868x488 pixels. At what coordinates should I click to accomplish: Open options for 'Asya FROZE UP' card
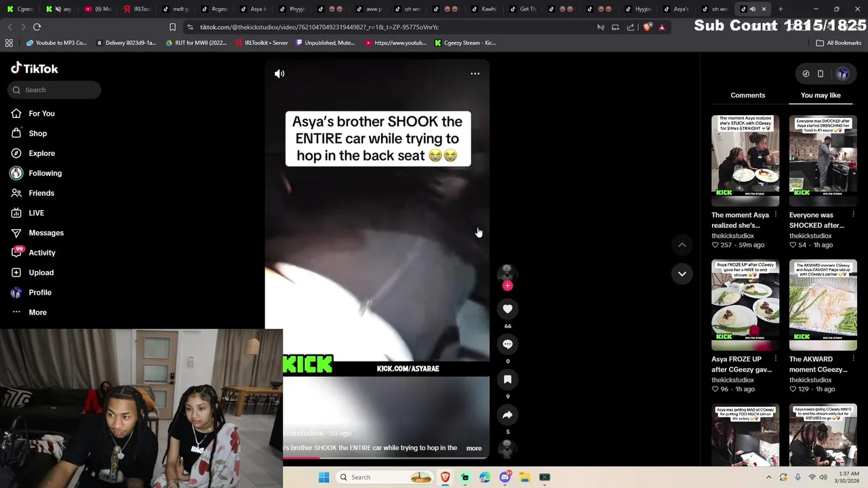tap(775, 359)
